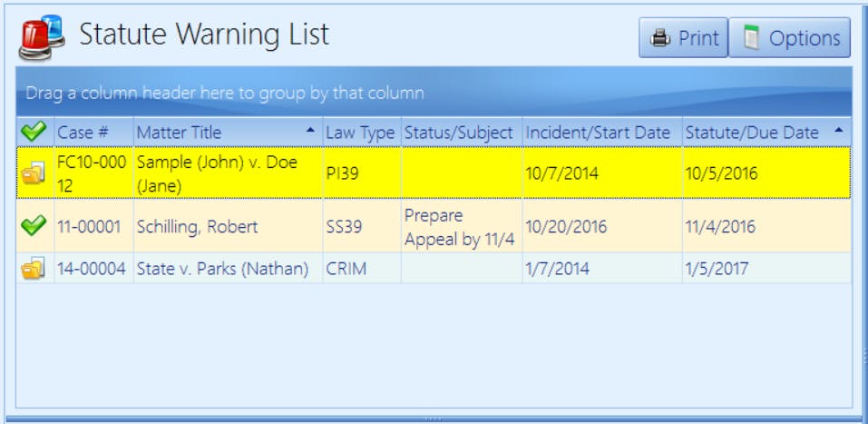Viewport: 868px width, 424px height.
Task: Click the group-by-column drop area
Action: 434,93
